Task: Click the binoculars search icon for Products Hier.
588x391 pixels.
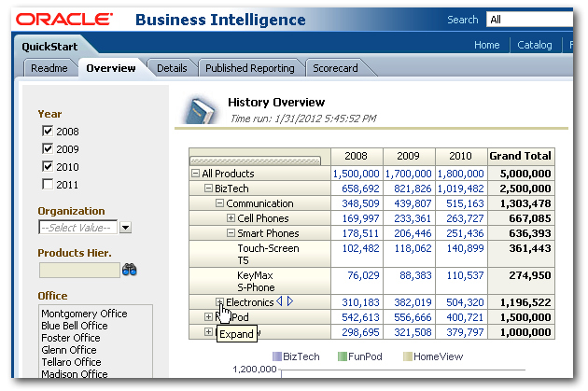Action: [130, 270]
